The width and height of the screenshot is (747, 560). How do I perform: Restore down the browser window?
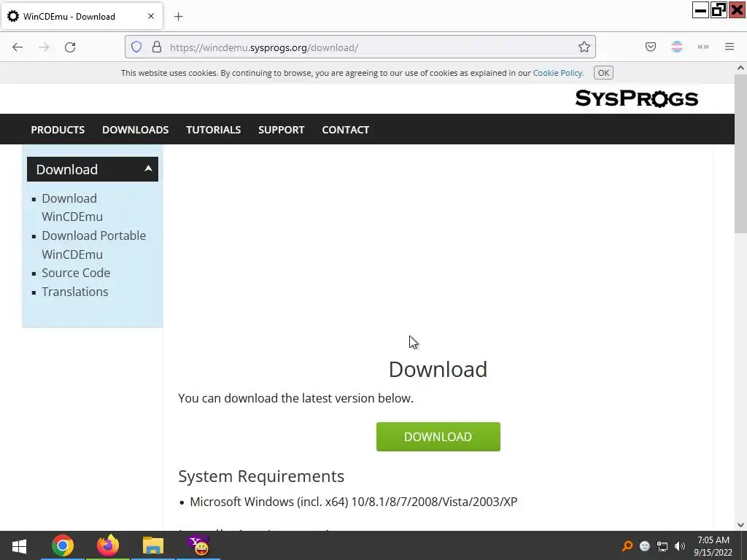click(719, 10)
